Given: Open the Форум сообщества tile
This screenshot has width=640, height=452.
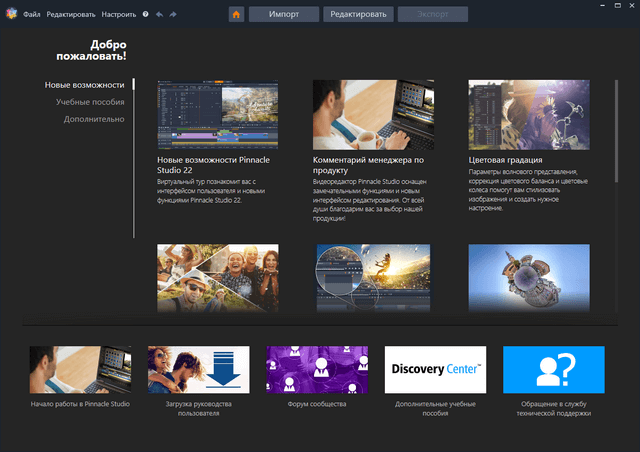Looking at the screenshot, I should 316,370.
